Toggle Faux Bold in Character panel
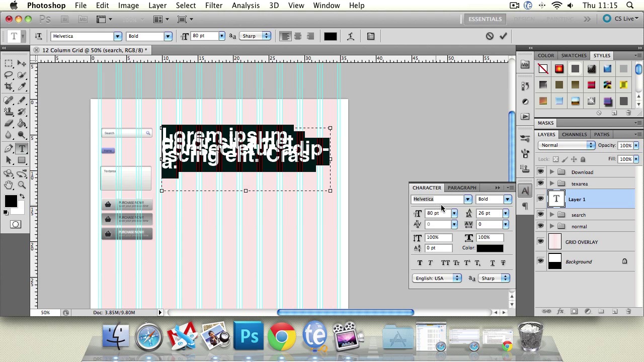 pyautogui.click(x=420, y=263)
